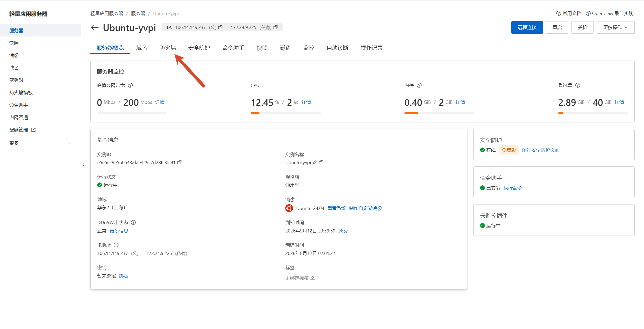Viewport: 644px width, 329px height.
Task: Select 服务器 in the left sidebar
Action: (40, 30)
